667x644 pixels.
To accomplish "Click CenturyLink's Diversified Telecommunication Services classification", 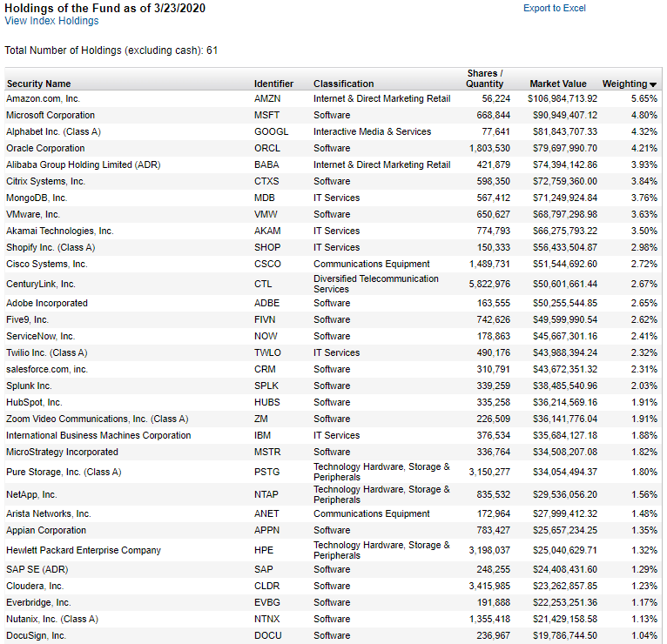I will coord(375,284).
